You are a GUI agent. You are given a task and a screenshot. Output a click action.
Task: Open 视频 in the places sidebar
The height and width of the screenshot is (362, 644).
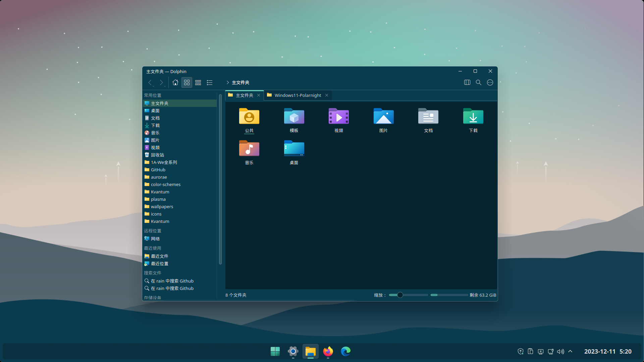[180, 147]
